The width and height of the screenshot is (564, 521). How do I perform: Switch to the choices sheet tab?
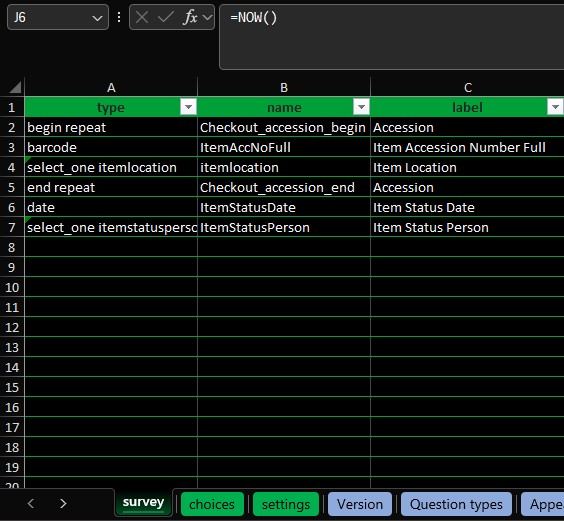tap(212, 504)
